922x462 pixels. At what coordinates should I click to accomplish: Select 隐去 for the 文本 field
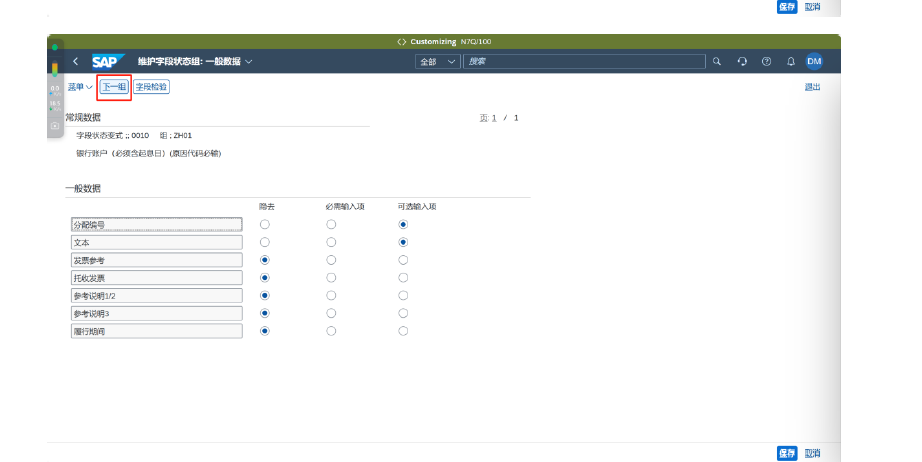pyautogui.click(x=265, y=242)
